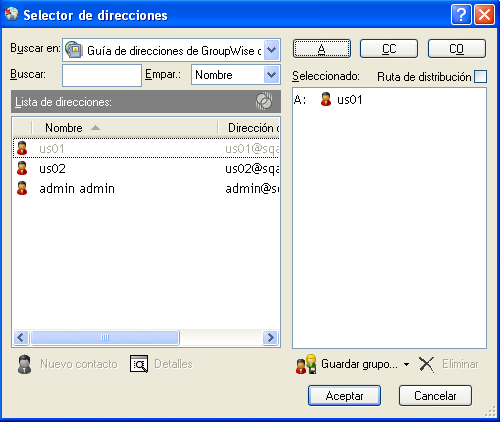Screen dimensions: 500x422
Task: Click the us01 user icon in address list
Action: [22, 148]
